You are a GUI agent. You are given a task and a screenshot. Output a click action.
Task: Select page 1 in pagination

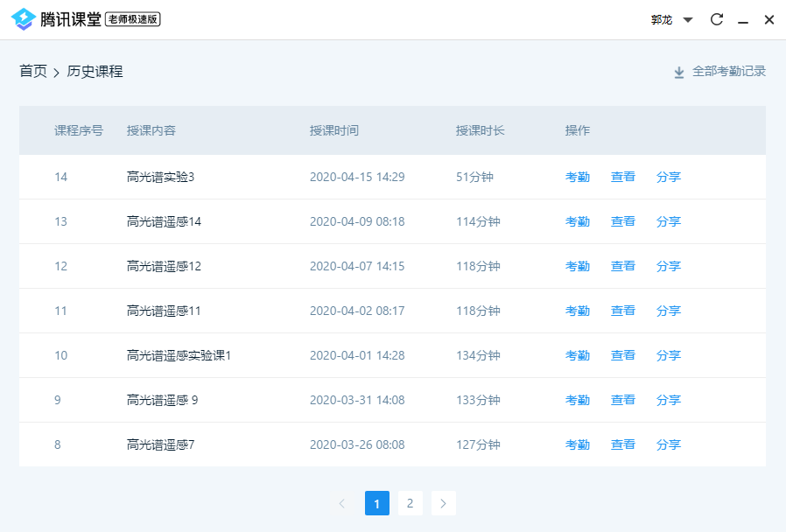(376, 503)
